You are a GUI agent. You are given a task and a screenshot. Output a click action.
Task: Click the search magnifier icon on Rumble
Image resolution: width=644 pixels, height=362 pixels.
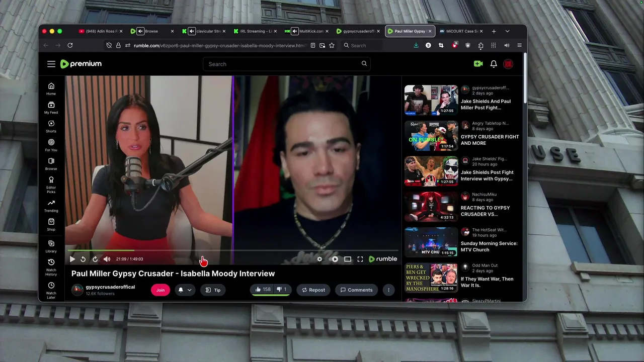pos(364,64)
